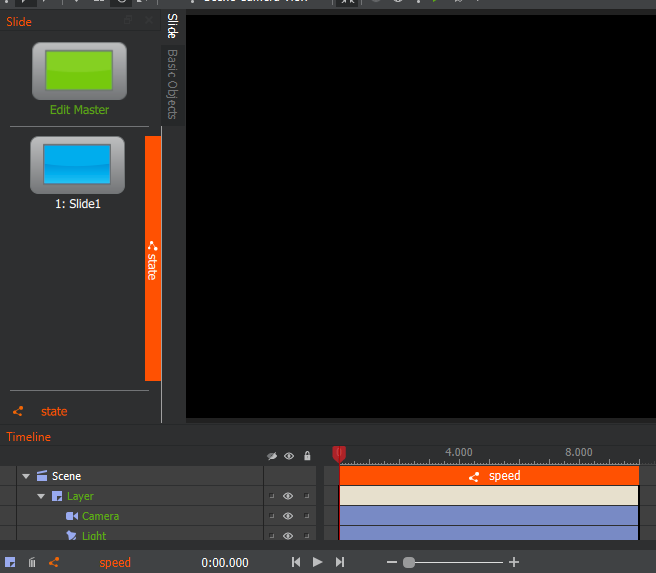Click the eye column header icon
Screen dimensions: 656x573
(x=289, y=456)
